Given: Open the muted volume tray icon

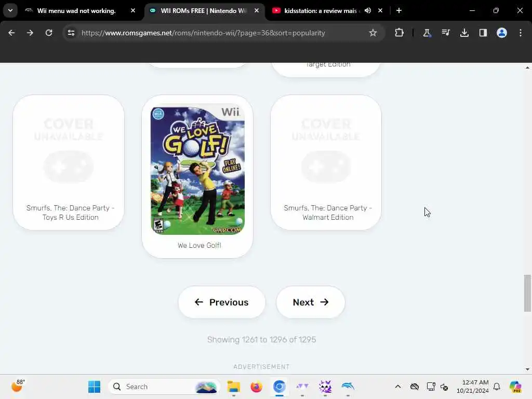Looking at the screenshot, I should tap(444, 387).
